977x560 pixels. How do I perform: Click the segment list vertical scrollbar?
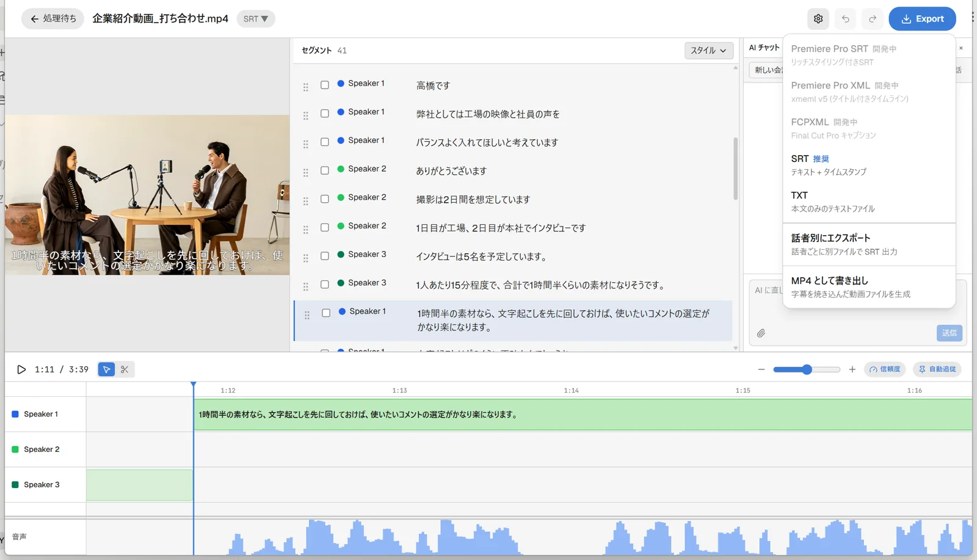click(735, 169)
